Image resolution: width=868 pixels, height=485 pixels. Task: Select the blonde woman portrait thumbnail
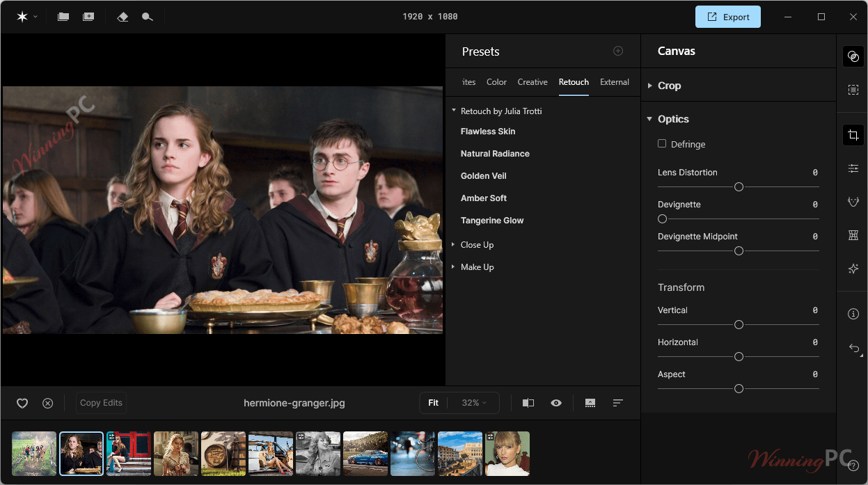[x=176, y=454]
